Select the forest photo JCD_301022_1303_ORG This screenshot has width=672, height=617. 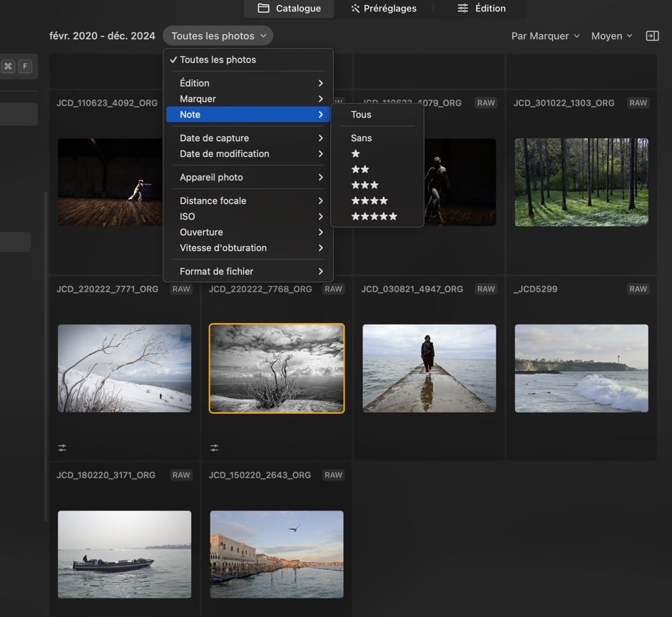581,182
